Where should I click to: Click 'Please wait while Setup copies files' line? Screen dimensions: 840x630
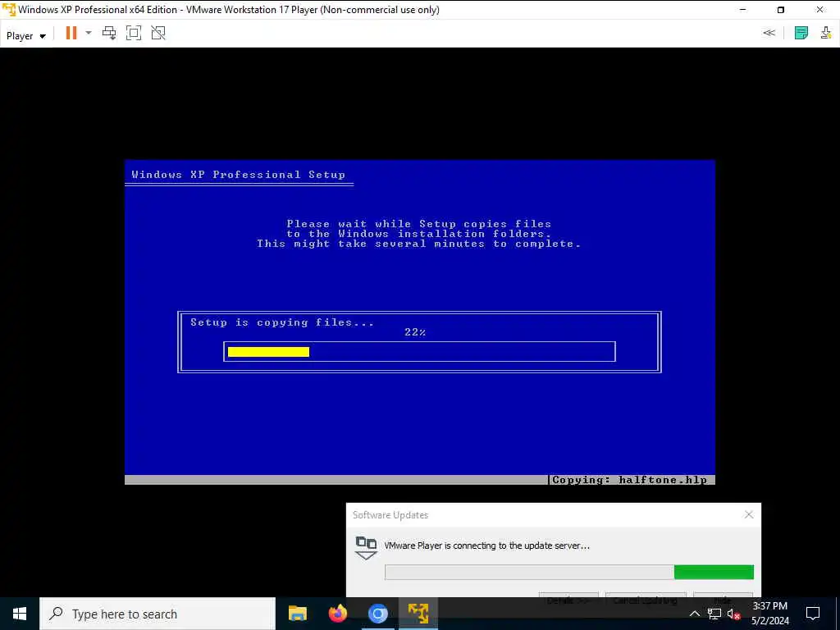pyautogui.click(x=419, y=223)
